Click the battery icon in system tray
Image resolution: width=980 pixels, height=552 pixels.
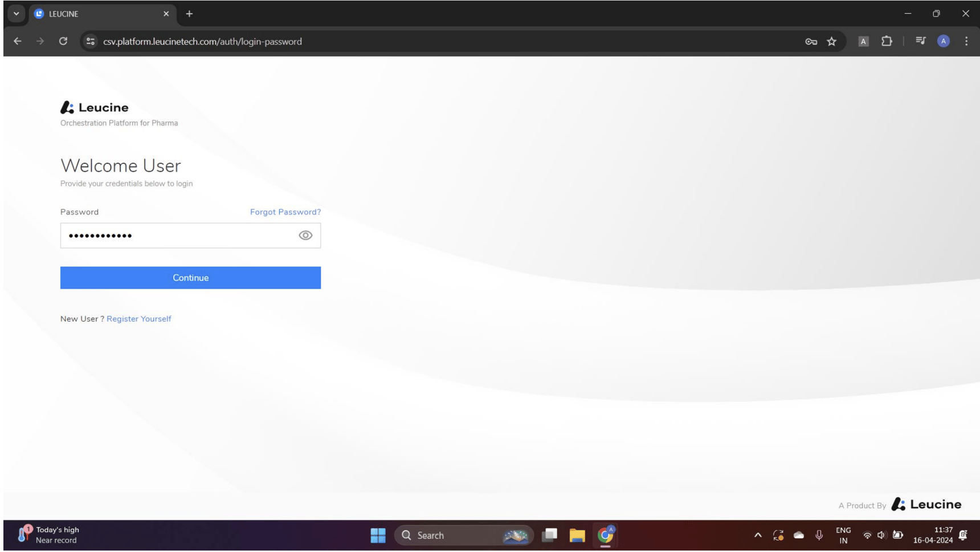coord(897,535)
